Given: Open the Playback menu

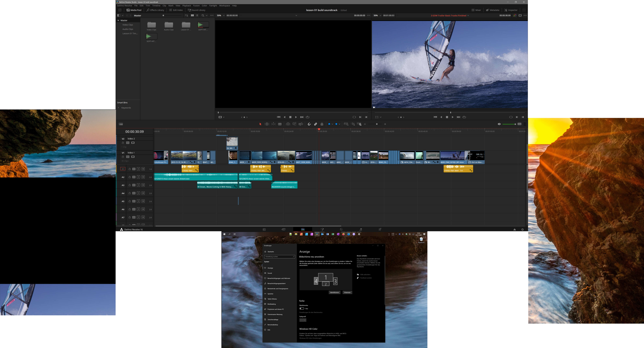Looking at the screenshot, I should pos(187,5).
